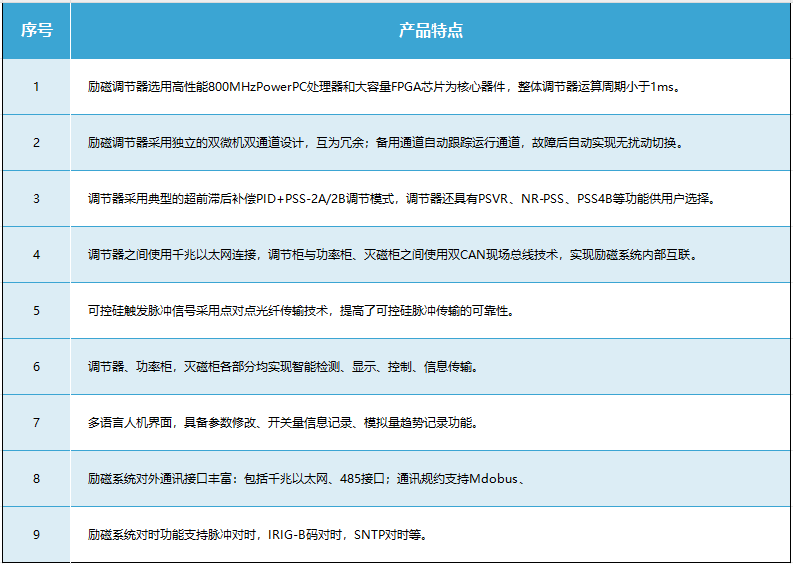Image resolution: width=793 pixels, height=564 pixels.
Task: Select the row number 6 cell
Action: point(36,367)
